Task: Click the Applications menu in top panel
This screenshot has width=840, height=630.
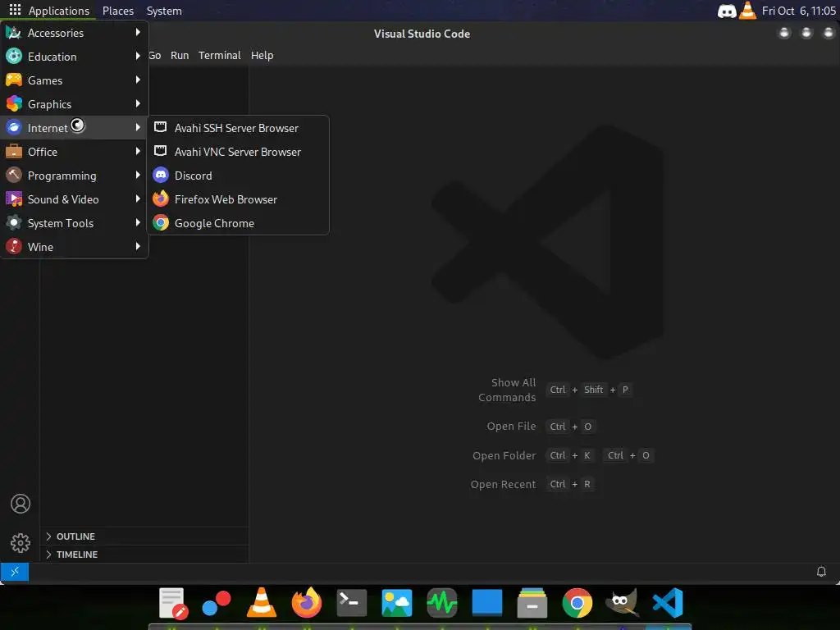Action: pos(49,11)
